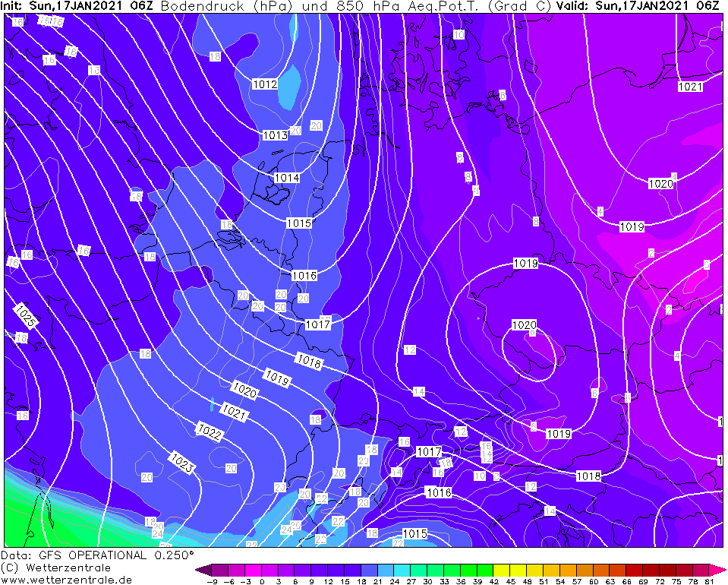Click the (C) Wetterzentrale copyright text
This screenshot has width=728, height=585.
[x=56, y=568]
